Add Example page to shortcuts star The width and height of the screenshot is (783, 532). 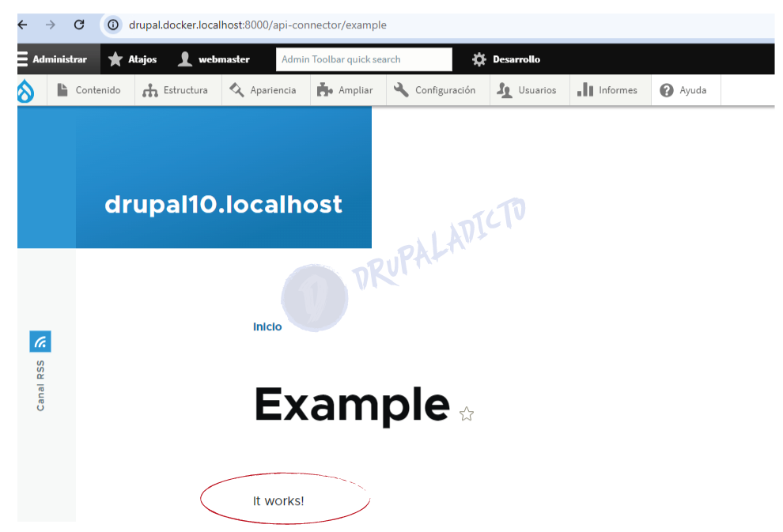point(467,413)
